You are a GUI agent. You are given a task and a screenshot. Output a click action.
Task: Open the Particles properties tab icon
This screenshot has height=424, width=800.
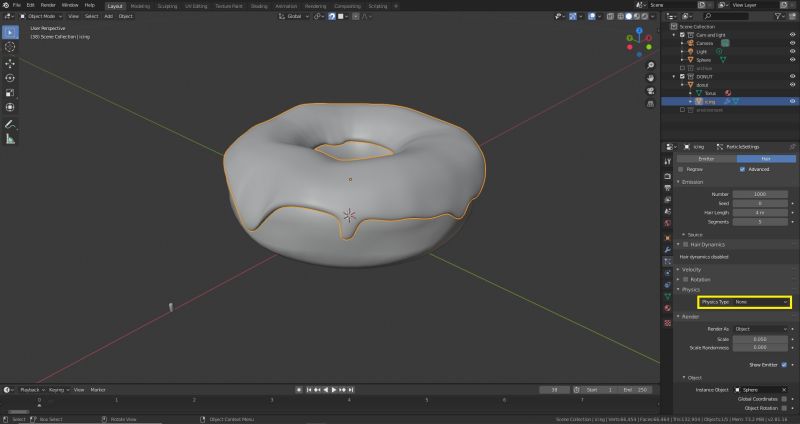[667, 261]
